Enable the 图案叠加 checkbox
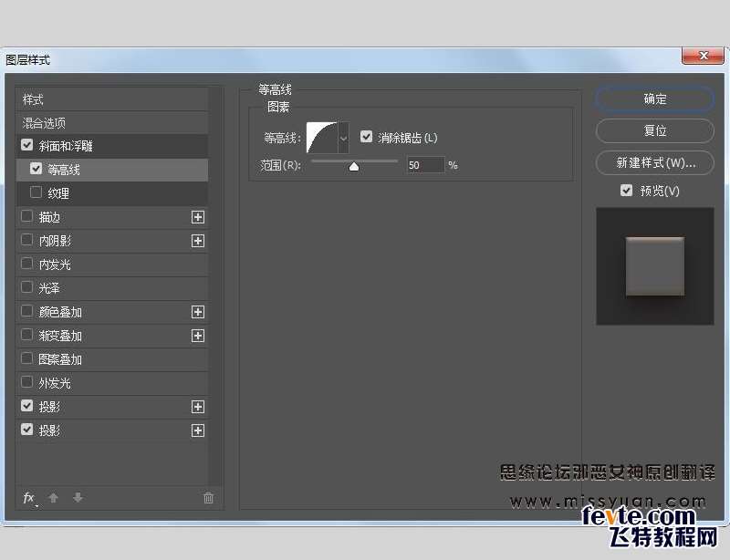730x560 pixels. click(x=27, y=358)
